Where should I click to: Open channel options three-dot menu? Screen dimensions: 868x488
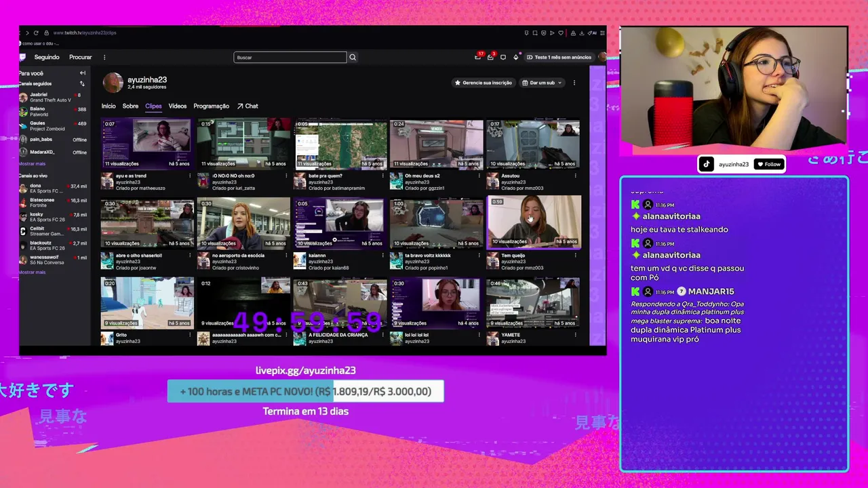pyautogui.click(x=574, y=83)
